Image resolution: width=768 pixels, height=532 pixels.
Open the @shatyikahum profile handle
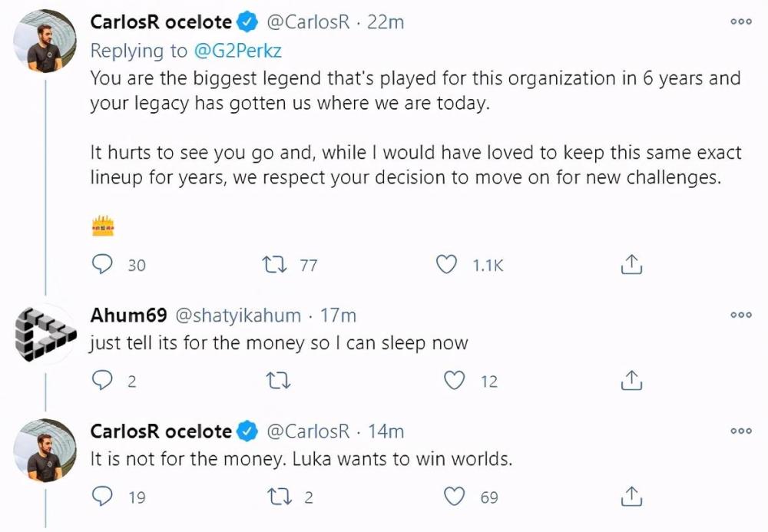[x=238, y=316]
